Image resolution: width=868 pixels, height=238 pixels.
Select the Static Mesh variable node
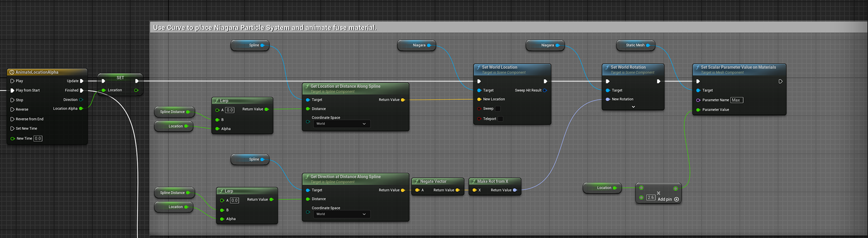(636, 45)
